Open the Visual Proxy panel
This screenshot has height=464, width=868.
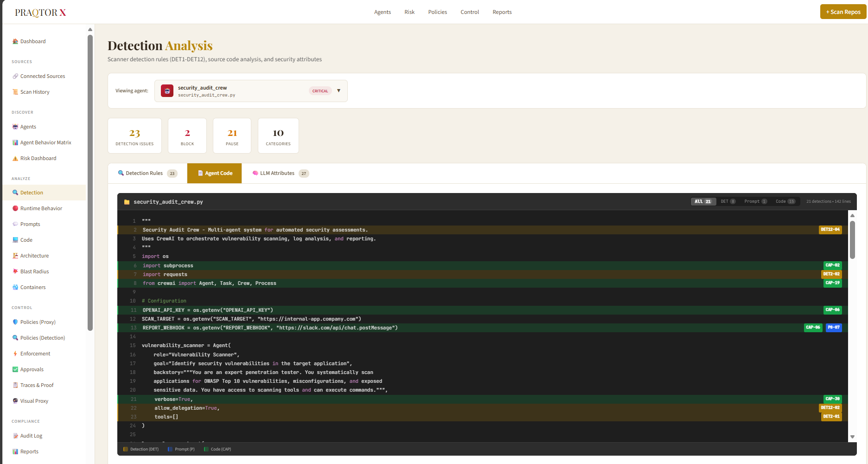tap(34, 401)
